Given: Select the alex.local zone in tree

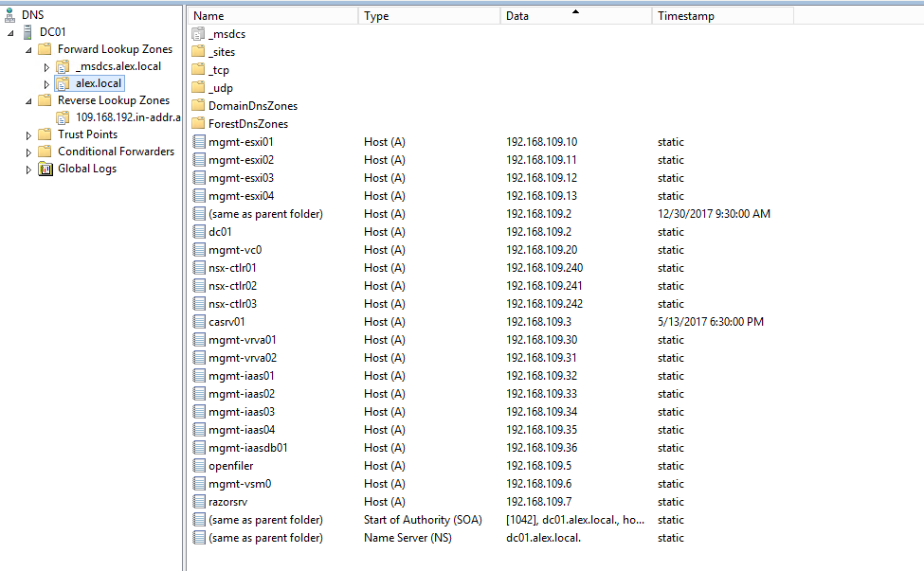Looking at the screenshot, I should tap(99, 83).
